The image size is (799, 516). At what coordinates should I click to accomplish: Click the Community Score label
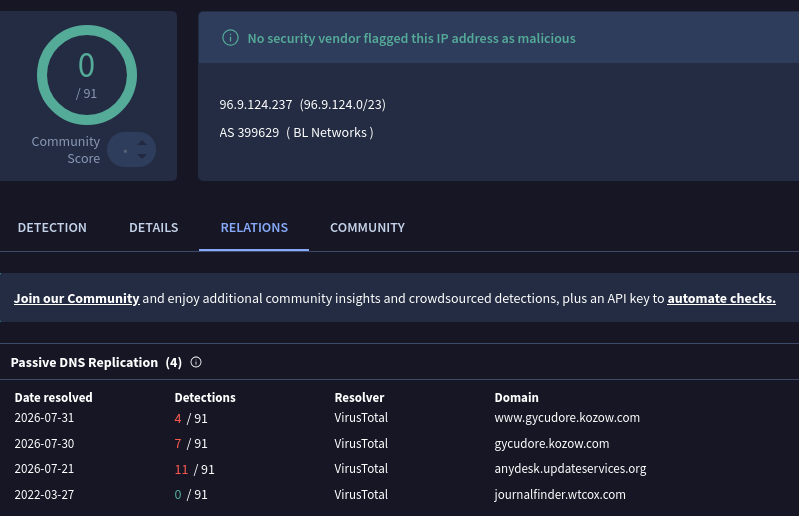click(66, 150)
